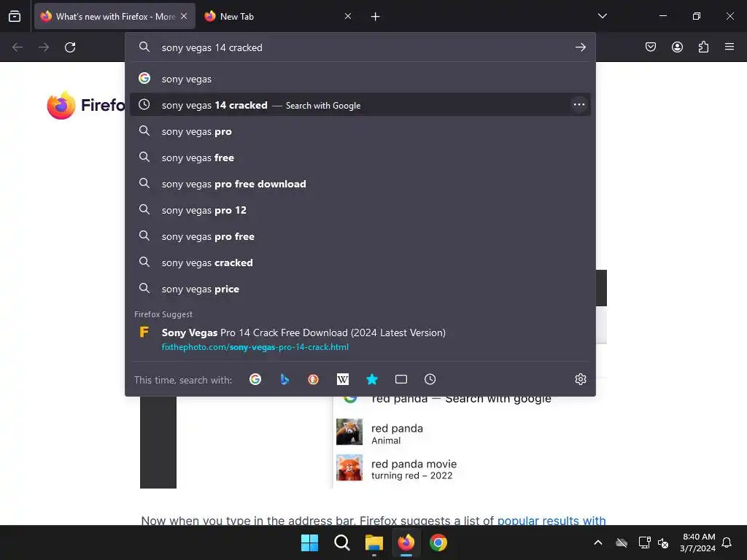Click the address bar search text field

tap(362, 47)
